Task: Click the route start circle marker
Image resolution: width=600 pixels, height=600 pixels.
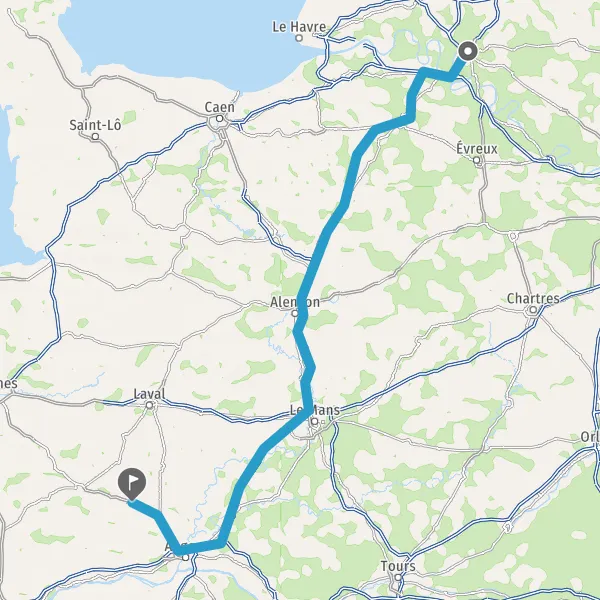Action: point(468,51)
